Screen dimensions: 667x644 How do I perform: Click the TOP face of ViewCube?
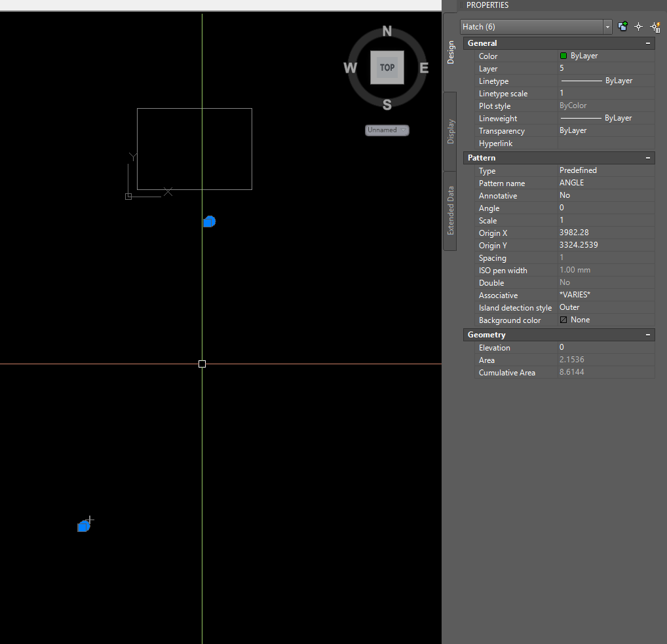(x=387, y=67)
